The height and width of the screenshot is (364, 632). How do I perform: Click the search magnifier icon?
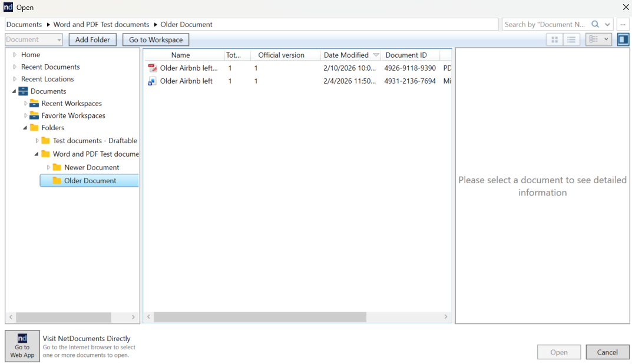[595, 24]
